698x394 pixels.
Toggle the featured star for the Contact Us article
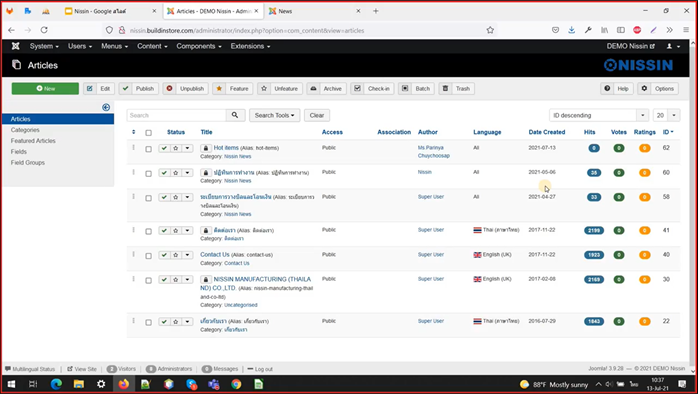coord(176,255)
